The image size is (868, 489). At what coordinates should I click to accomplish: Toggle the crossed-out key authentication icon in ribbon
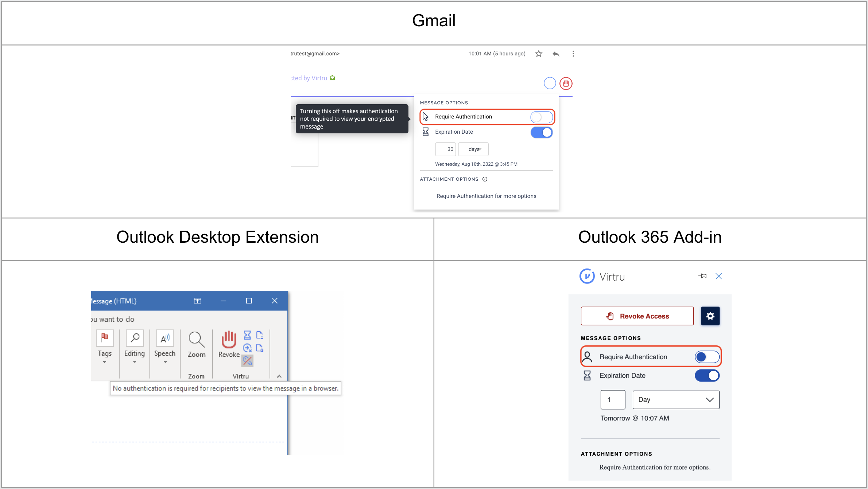click(247, 361)
